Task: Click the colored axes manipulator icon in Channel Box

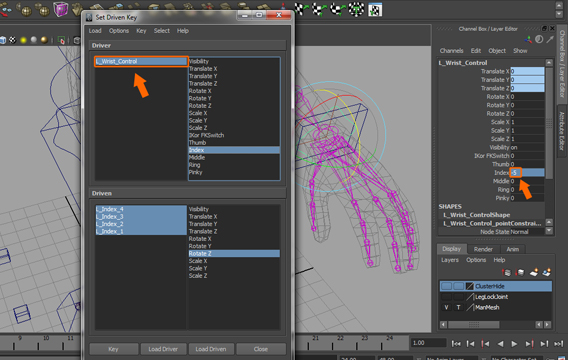Action: coord(529,39)
